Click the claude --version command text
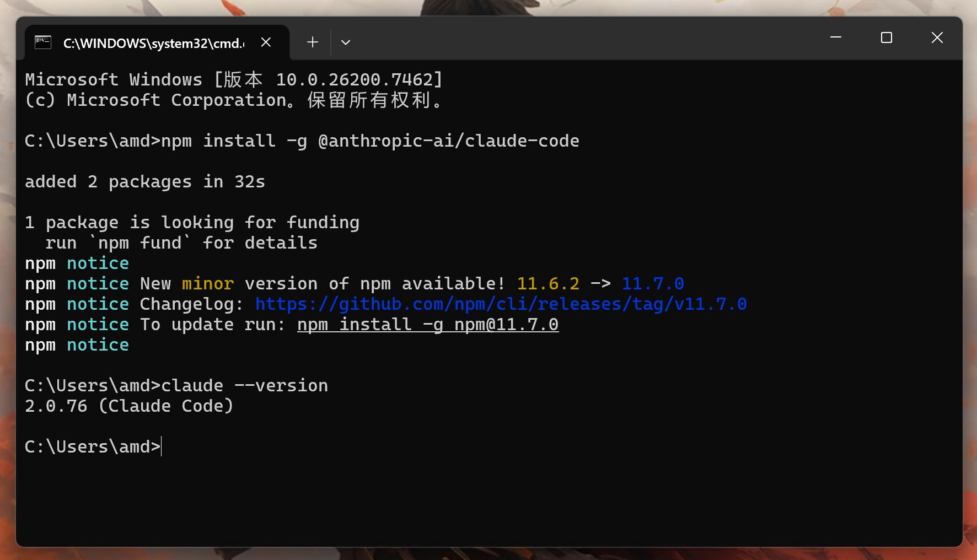The height and width of the screenshot is (560, 977). click(244, 386)
